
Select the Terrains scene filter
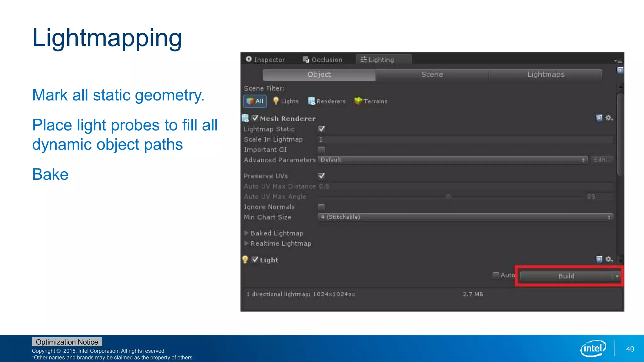[x=371, y=101]
